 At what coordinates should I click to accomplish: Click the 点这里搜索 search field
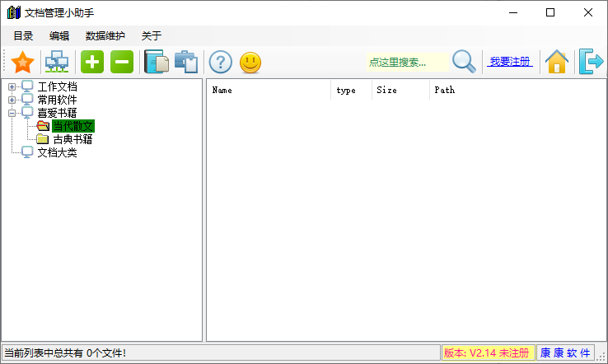tap(407, 62)
